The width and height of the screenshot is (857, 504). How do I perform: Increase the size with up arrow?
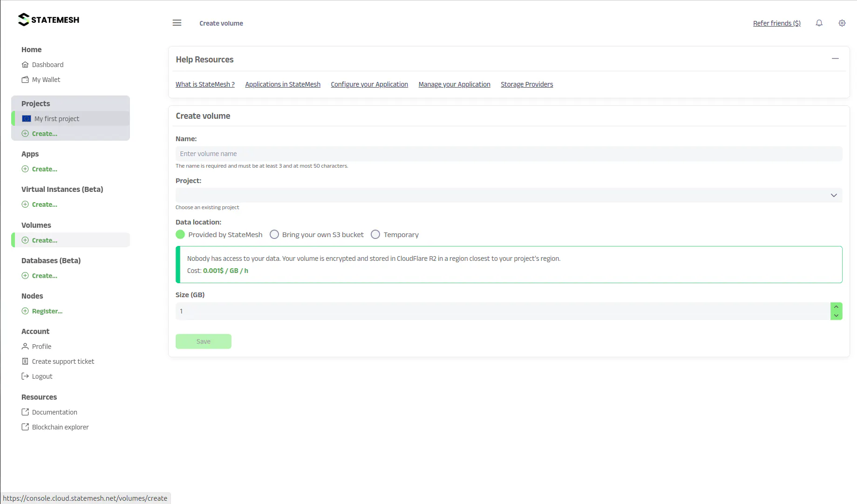836,307
